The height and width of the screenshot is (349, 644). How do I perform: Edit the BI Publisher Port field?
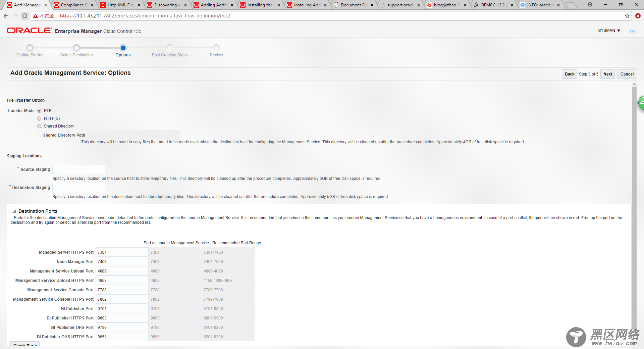click(x=122, y=309)
